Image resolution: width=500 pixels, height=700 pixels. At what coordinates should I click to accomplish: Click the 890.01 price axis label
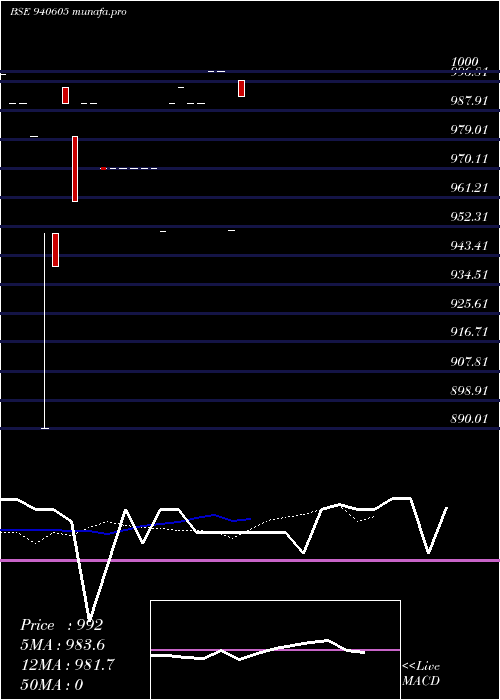[469, 419]
